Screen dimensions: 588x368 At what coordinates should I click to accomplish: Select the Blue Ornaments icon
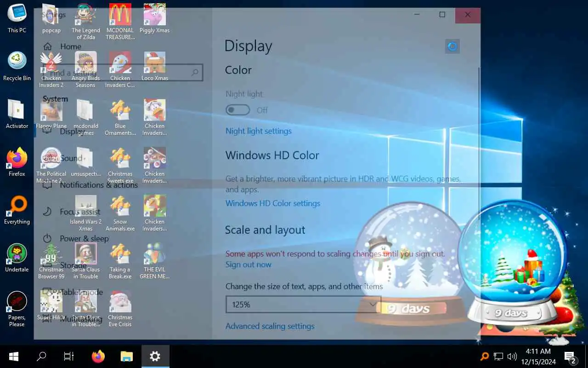120,117
